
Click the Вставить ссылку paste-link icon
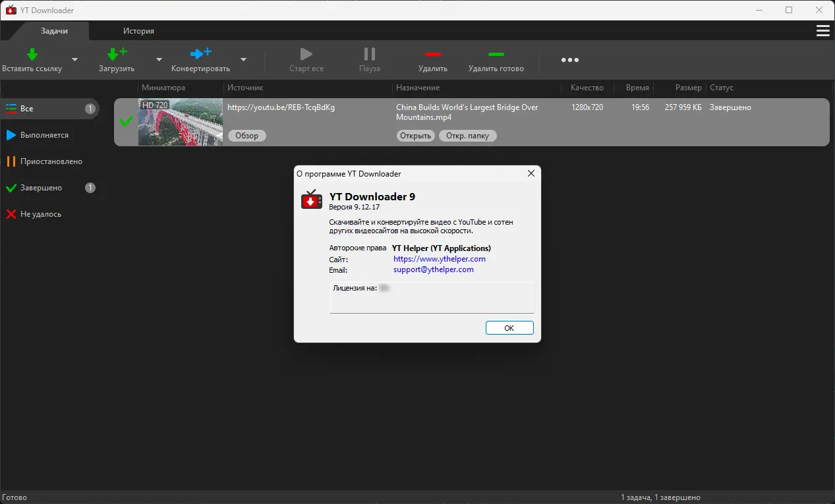coord(30,54)
